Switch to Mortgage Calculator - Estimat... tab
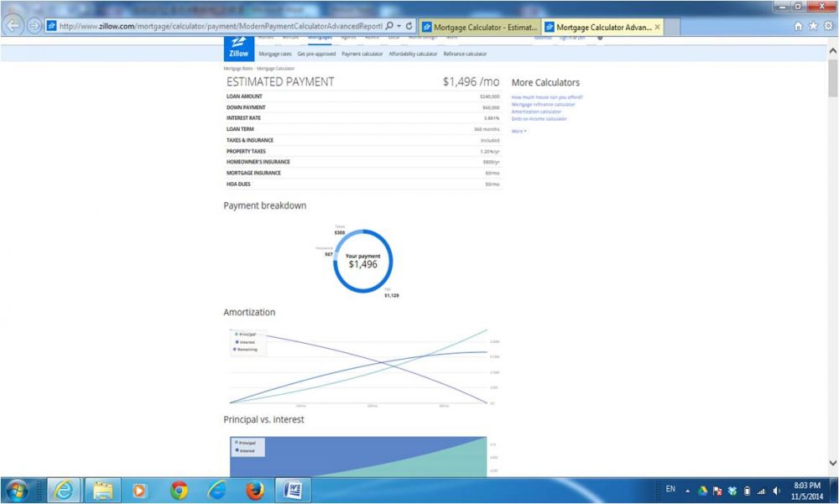The image size is (839, 504). (x=478, y=27)
